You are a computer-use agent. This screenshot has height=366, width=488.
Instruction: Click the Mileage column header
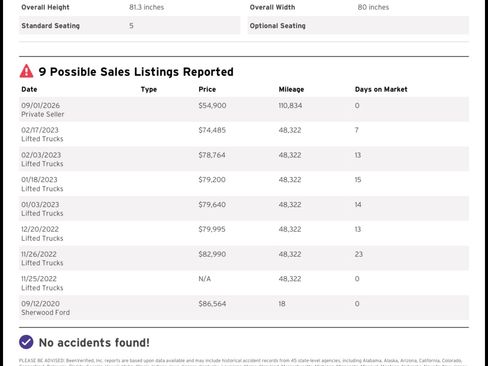point(291,89)
